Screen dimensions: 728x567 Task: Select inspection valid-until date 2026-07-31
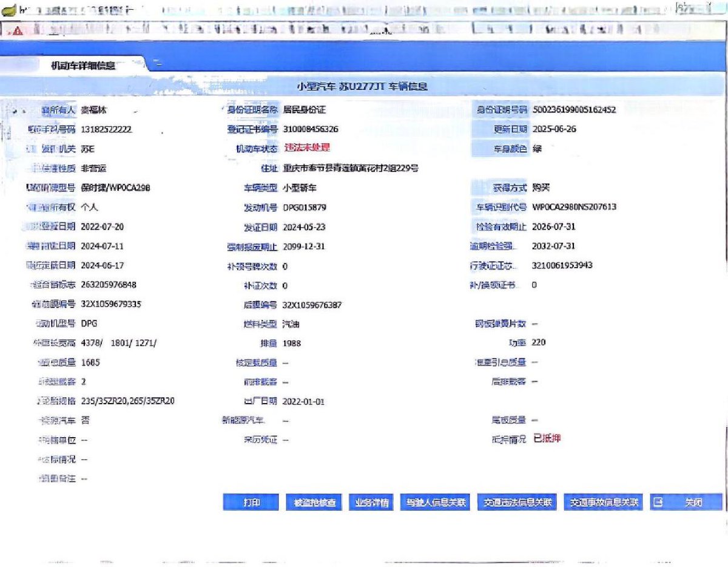[554, 226]
